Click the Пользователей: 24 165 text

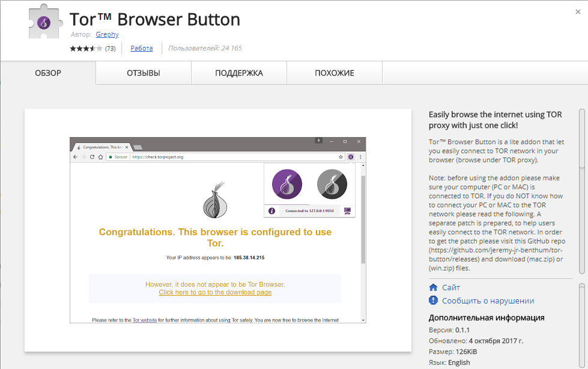tap(205, 48)
